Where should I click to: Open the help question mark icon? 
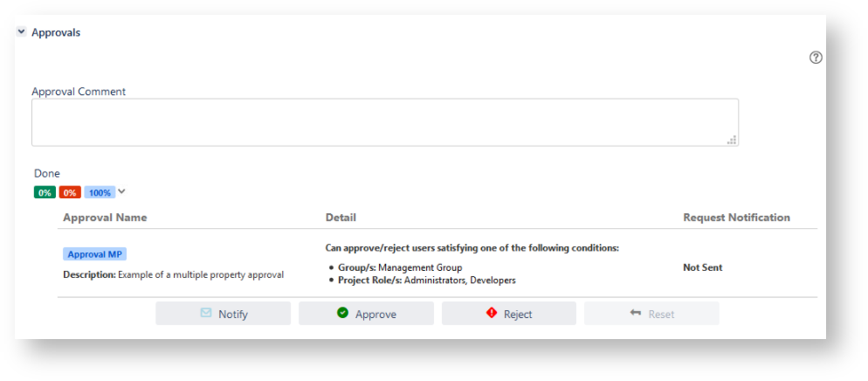(x=816, y=58)
